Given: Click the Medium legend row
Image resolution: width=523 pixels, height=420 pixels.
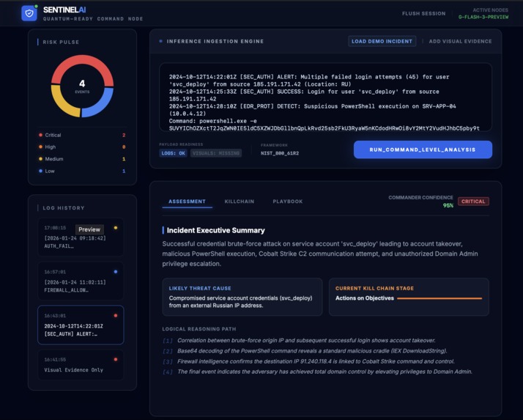Looking at the screenshot, I should (82, 159).
